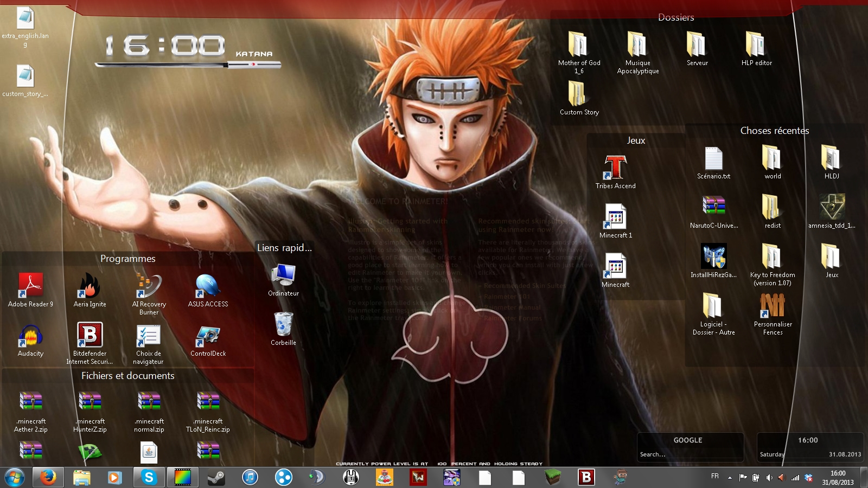
Task: Click the Choses récentes fence title
Action: coord(775,131)
